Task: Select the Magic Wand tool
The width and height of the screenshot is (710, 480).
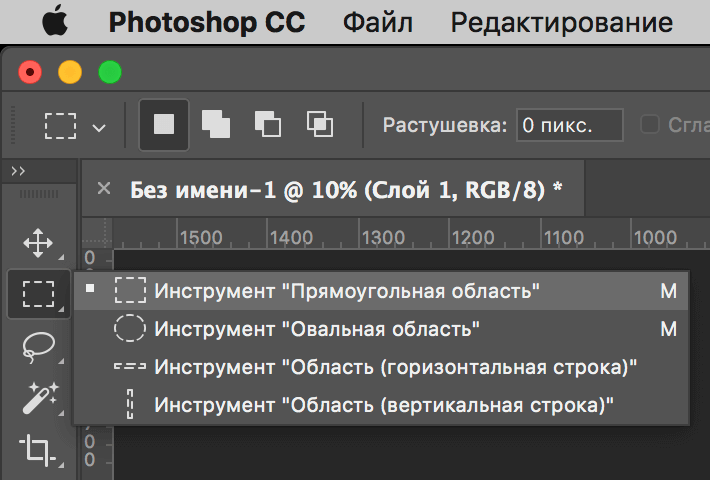Action: pyautogui.click(x=40, y=398)
